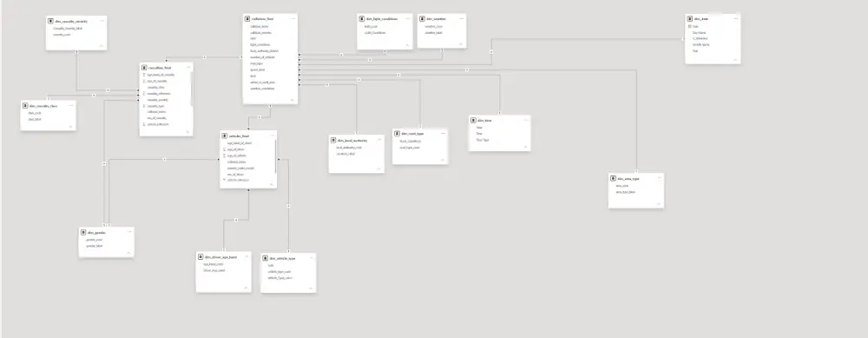Collapse the dim_light_conditions table card
Viewport: 868px width, 338px height.
point(407,45)
